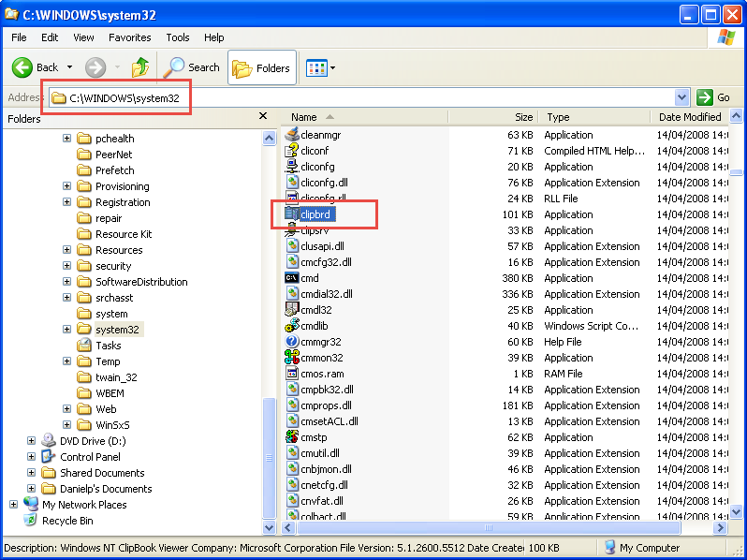Click folder tree scroll up arrow

pos(270,139)
